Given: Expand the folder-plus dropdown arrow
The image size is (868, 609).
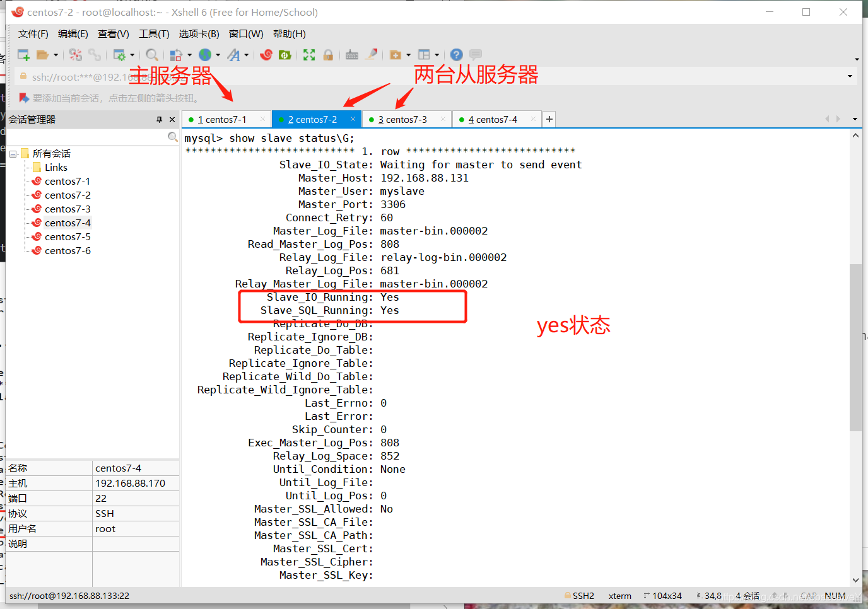Looking at the screenshot, I should (408, 55).
